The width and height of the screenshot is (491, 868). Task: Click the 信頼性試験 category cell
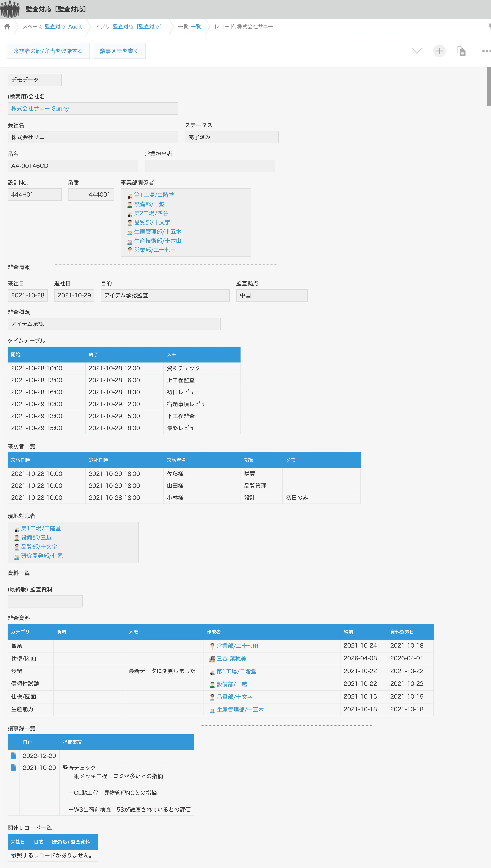(31, 684)
